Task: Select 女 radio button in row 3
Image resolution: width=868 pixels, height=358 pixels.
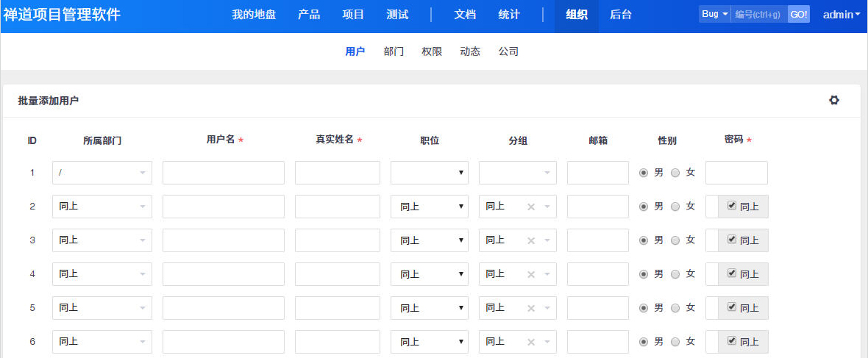Action: tap(676, 240)
